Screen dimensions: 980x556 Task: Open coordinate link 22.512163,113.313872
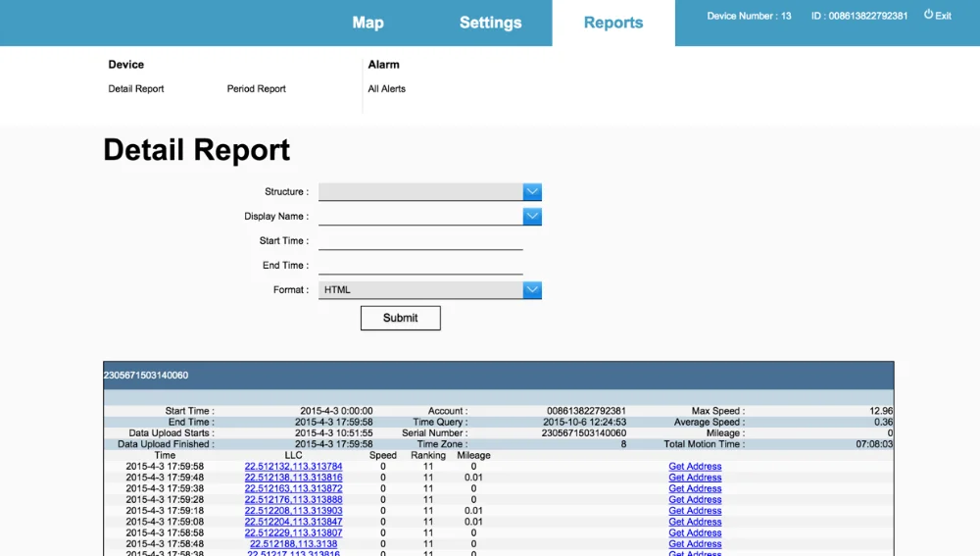tap(293, 488)
